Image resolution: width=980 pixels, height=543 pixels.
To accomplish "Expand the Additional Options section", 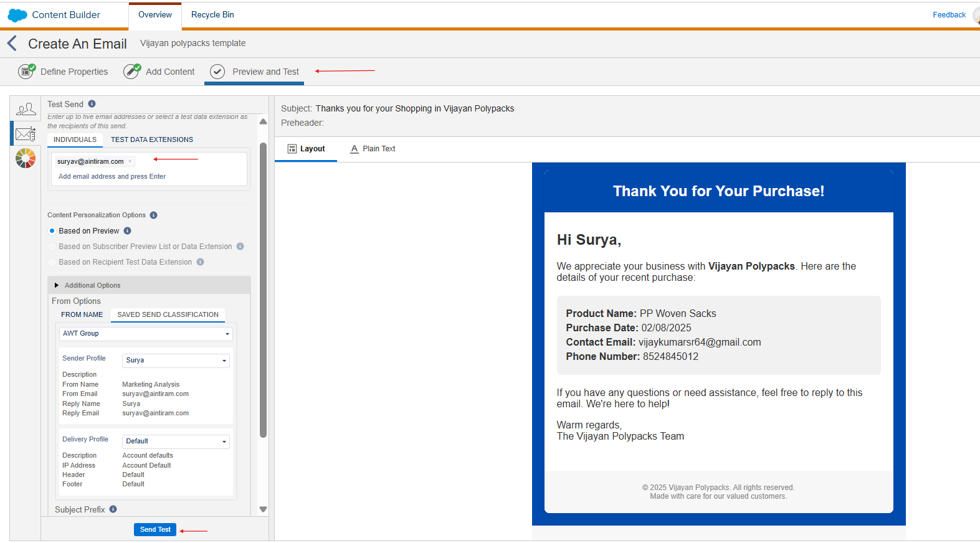I will pyautogui.click(x=57, y=285).
